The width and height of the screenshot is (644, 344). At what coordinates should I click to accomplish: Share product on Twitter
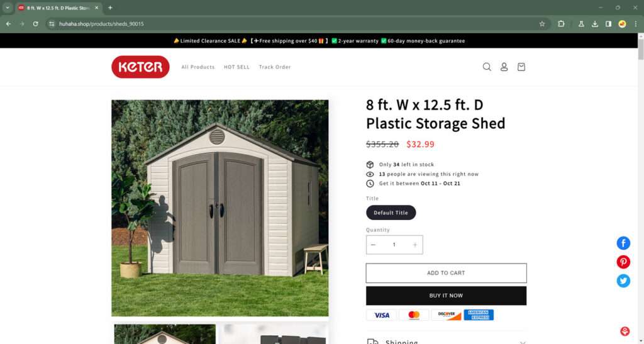[x=623, y=280]
